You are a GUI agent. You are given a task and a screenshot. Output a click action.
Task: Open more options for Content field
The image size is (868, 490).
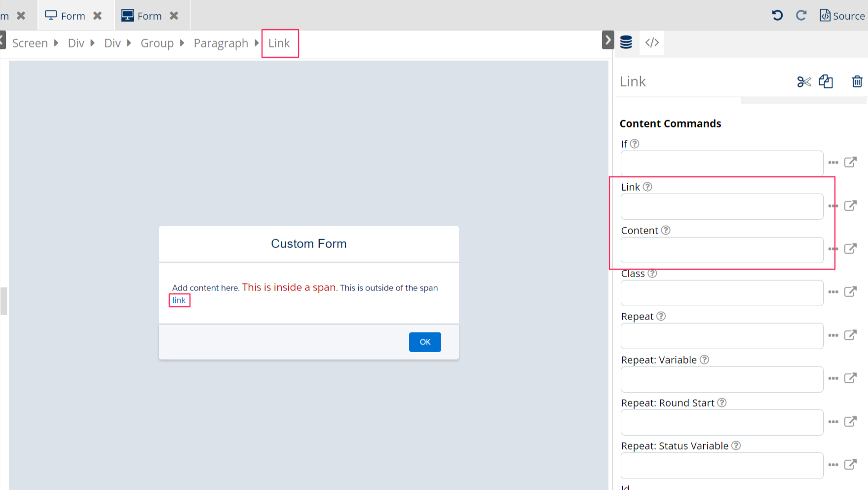pyautogui.click(x=833, y=249)
